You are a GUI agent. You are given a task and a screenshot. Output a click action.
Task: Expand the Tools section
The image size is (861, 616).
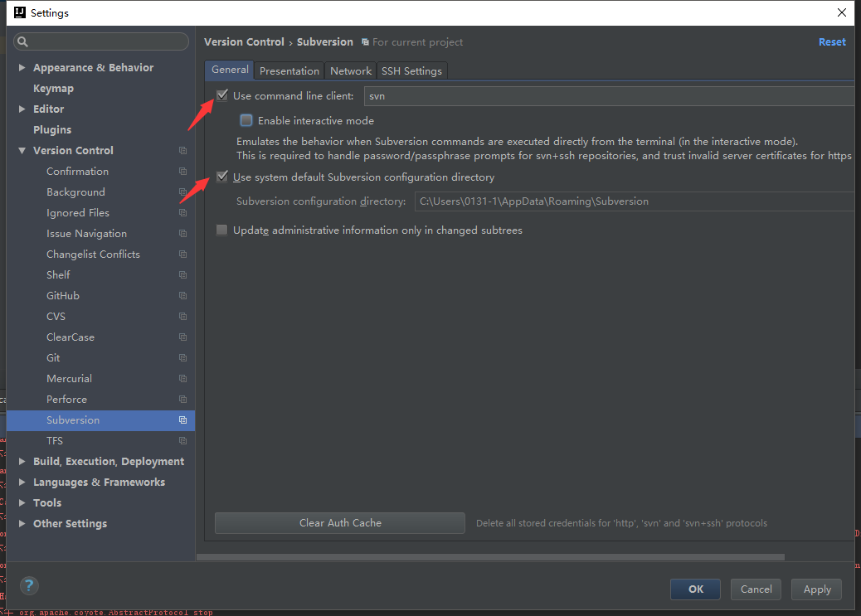click(22, 503)
